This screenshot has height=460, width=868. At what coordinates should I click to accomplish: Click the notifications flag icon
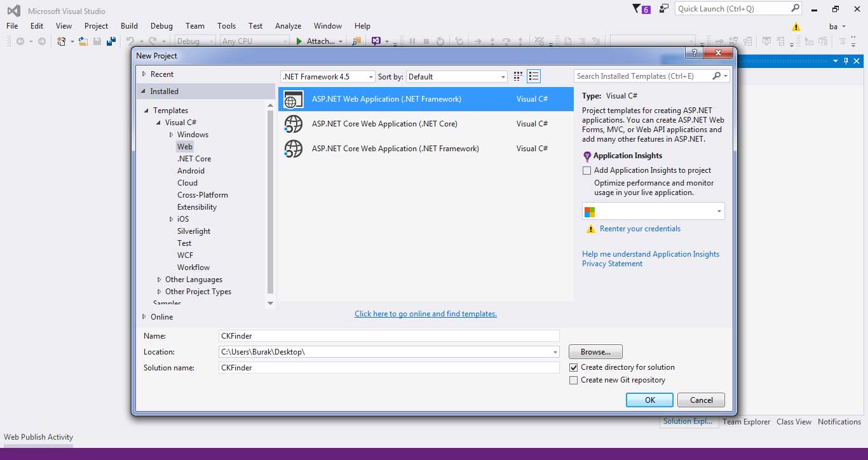(637, 9)
